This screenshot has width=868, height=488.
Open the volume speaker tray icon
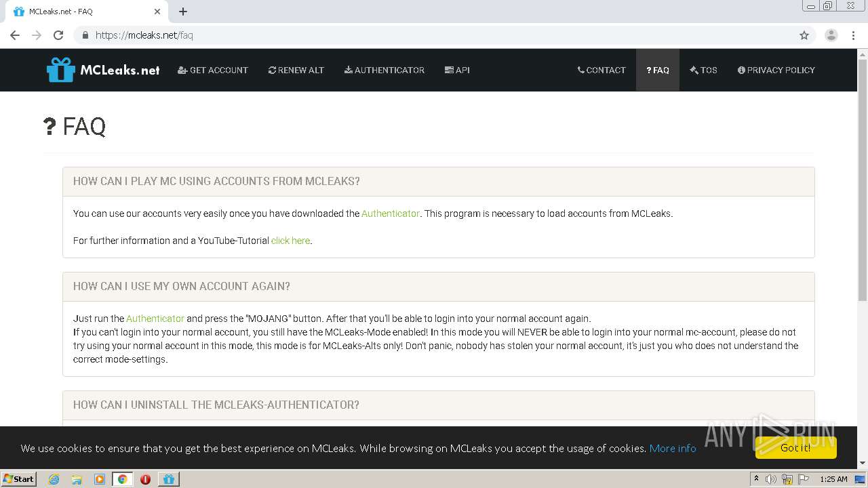pos(771,479)
